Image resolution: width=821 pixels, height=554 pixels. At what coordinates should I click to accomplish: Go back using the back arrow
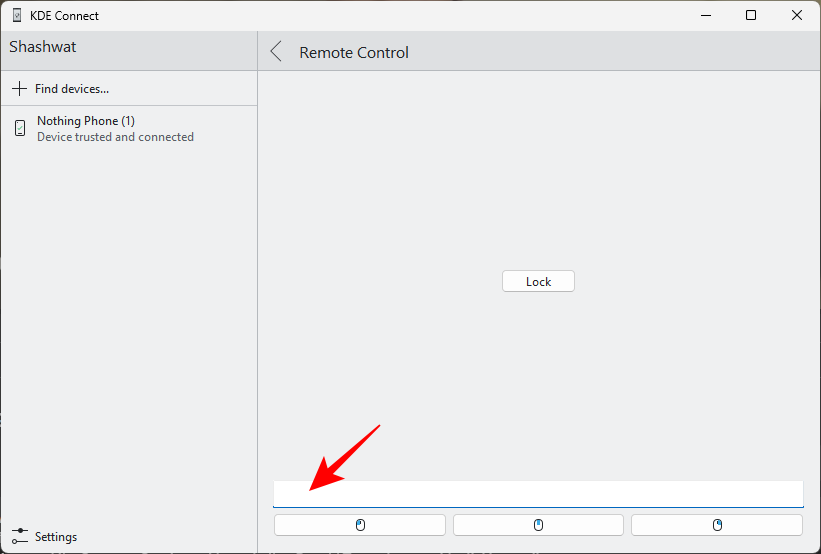[277, 52]
